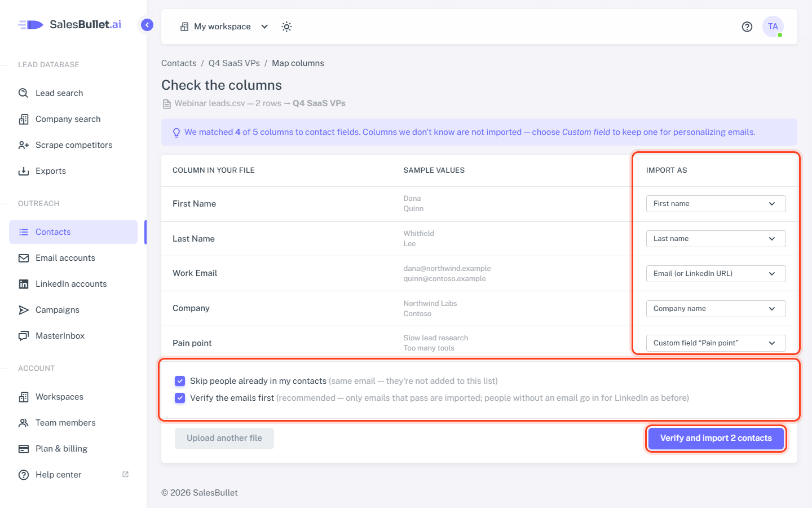
Task: Open Exports in the sidebar
Action: 73,171
